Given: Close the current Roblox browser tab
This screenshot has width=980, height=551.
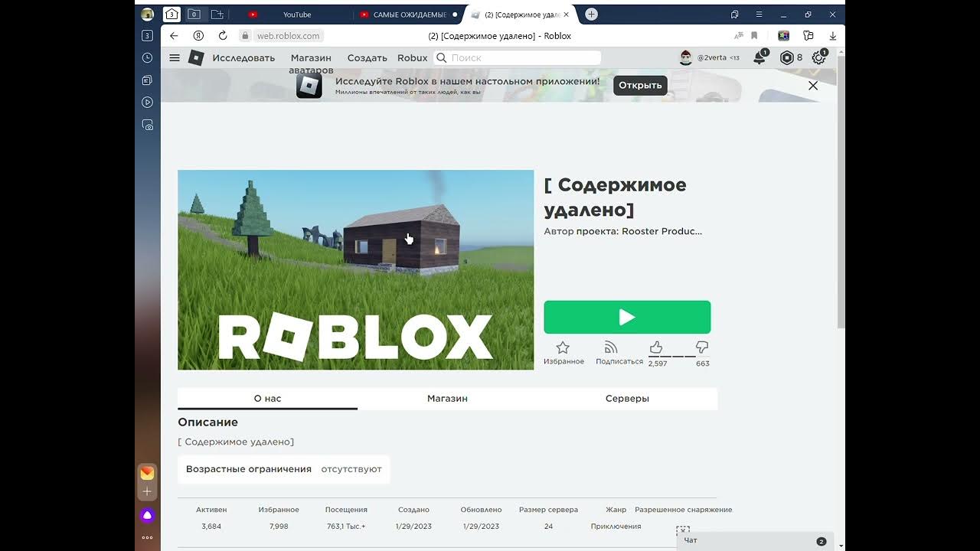Looking at the screenshot, I should click(x=566, y=15).
